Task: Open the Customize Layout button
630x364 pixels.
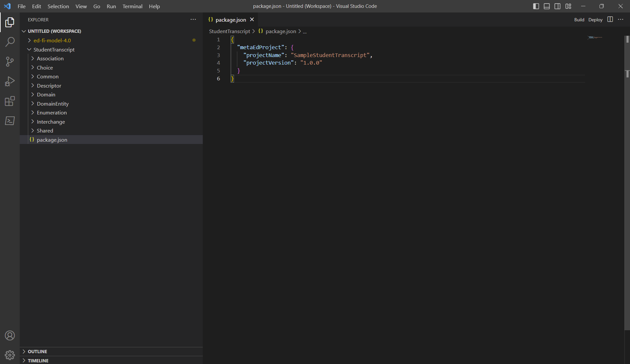Action: [568, 6]
